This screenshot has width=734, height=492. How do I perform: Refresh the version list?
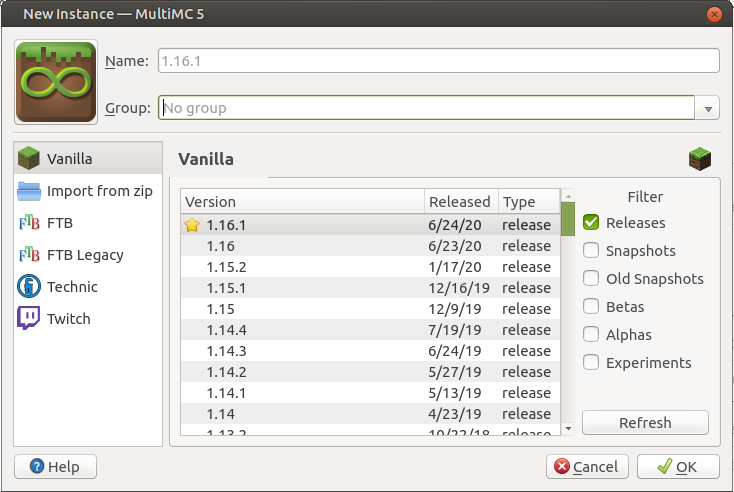tap(645, 423)
